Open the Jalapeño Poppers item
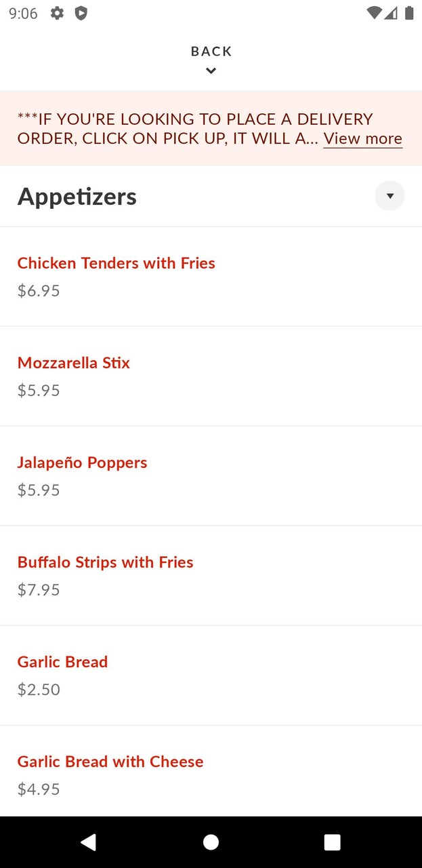This screenshot has height=868, width=422. click(82, 462)
